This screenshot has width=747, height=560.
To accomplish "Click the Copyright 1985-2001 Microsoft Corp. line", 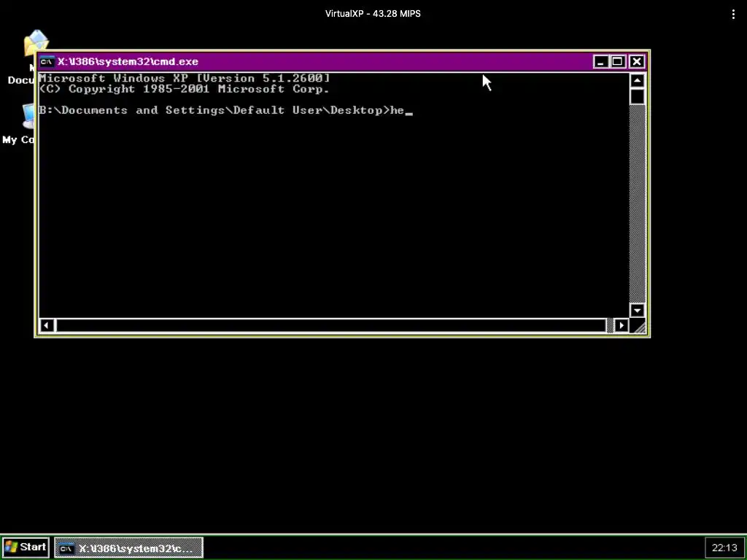I will tap(185, 89).
